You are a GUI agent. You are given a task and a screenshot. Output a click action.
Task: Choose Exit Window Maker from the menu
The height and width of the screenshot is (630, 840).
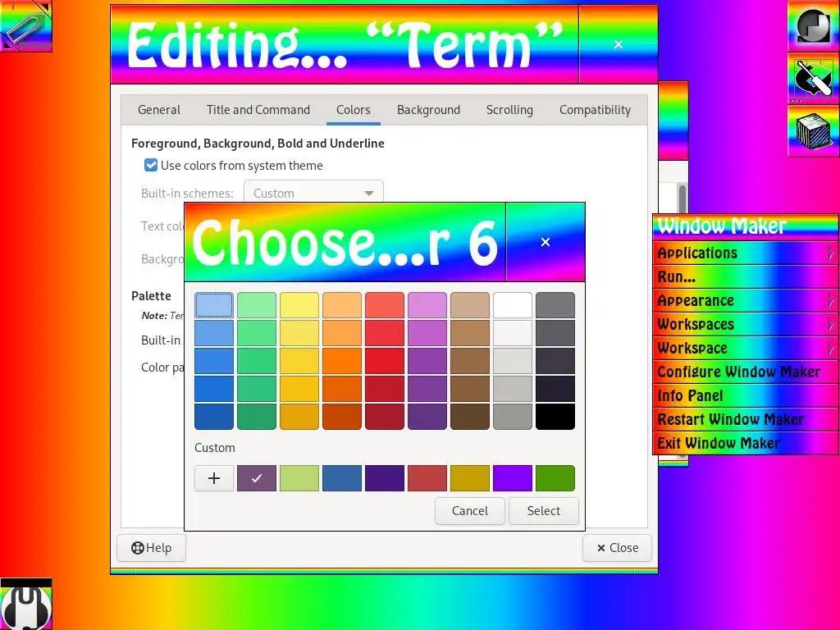[745, 442]
